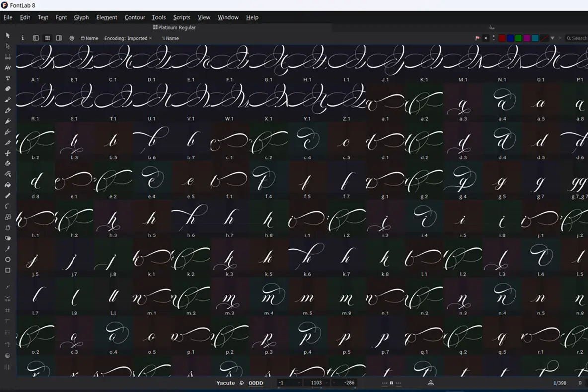This screenshot has height=392, width=588.
Task: Switch to the Platinum Regular tab
Action: 174,28
